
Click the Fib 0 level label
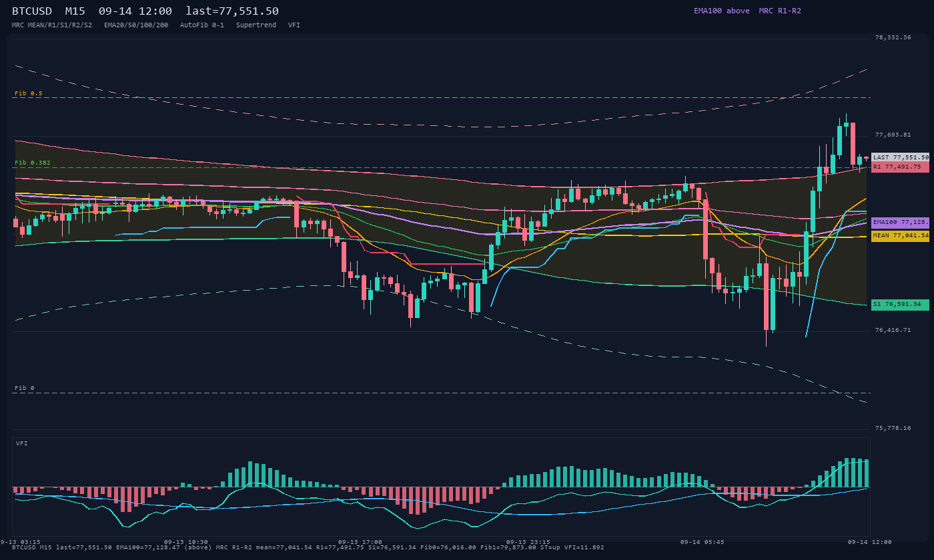tap(25, 388)
